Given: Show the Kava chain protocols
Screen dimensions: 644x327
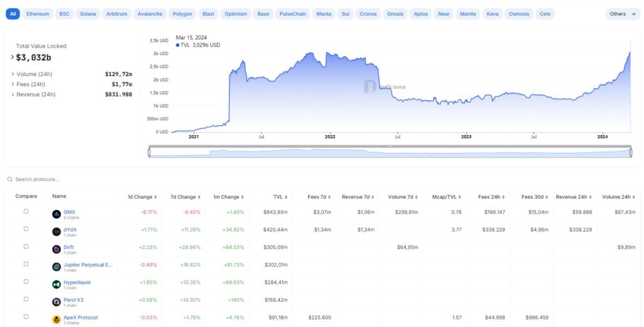Looking at the screenshot, I should 492,14.
